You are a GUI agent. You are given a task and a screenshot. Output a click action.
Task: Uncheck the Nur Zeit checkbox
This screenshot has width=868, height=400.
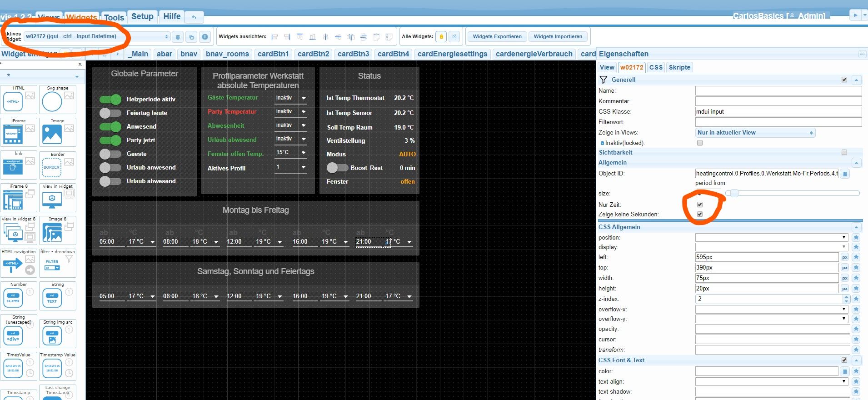click(x=700, y=205)
